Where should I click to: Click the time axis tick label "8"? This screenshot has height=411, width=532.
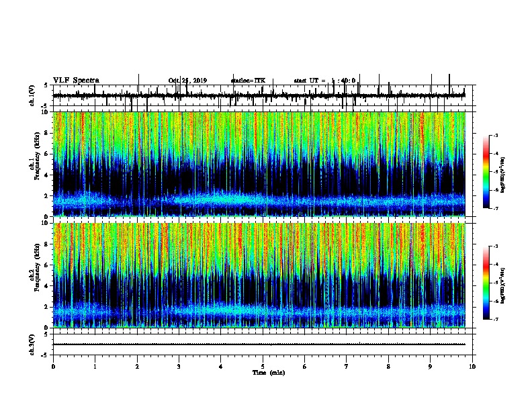(388, 367)
